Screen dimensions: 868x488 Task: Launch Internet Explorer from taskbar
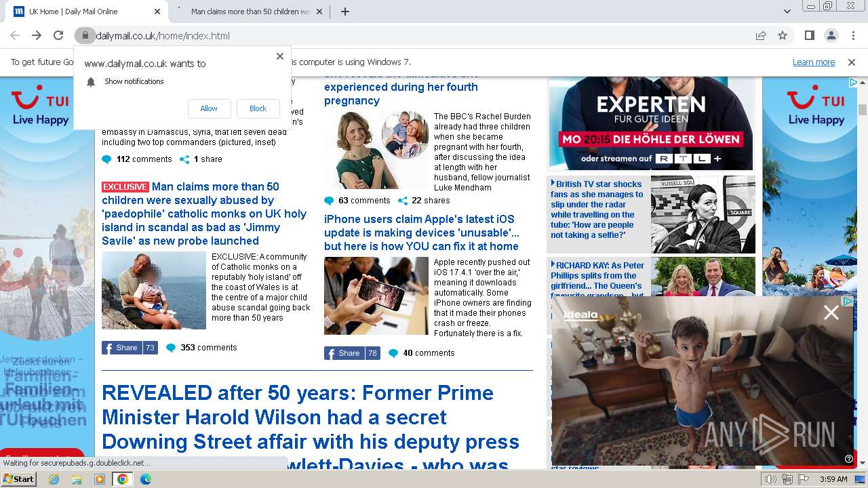[54, 479]
